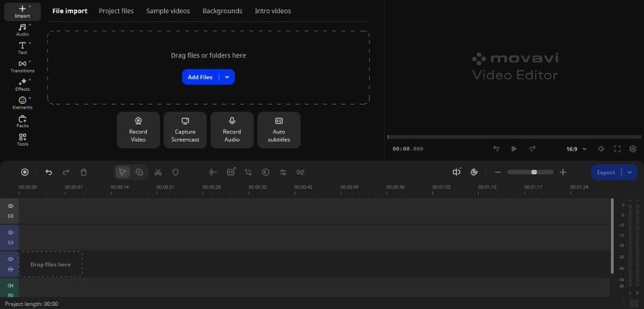Toggle the main video track's lower icon
Viewport: 644px width, 309px height.
click(11, 269)
